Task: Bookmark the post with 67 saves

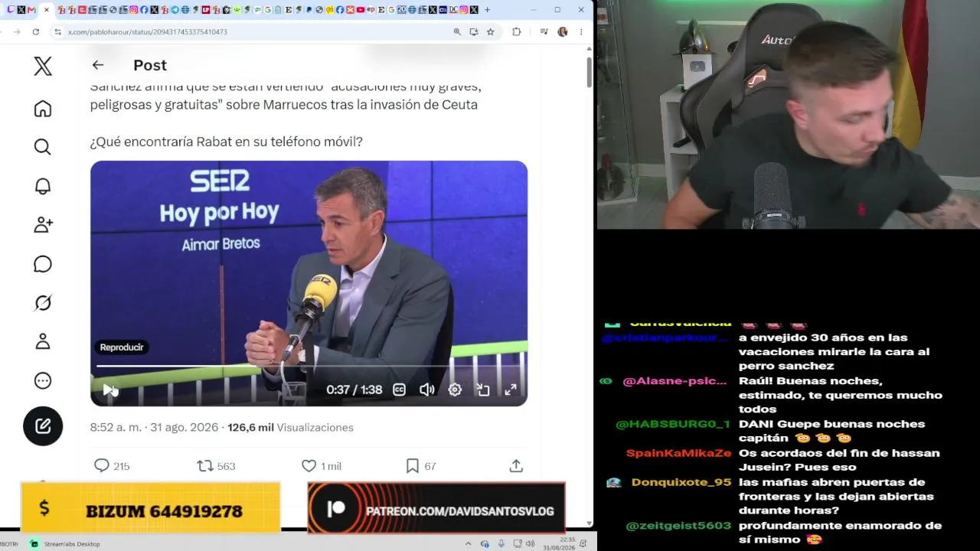Action: pos(420,465)
